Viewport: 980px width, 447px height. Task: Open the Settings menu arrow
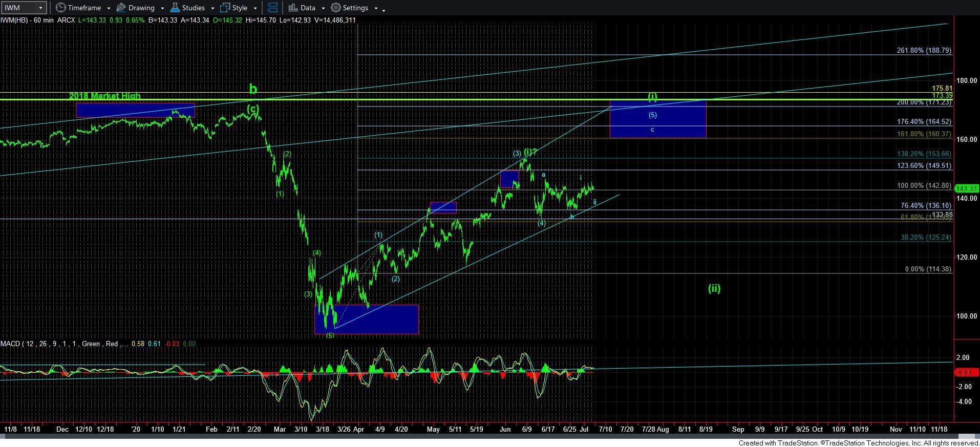tap(376, 8)
